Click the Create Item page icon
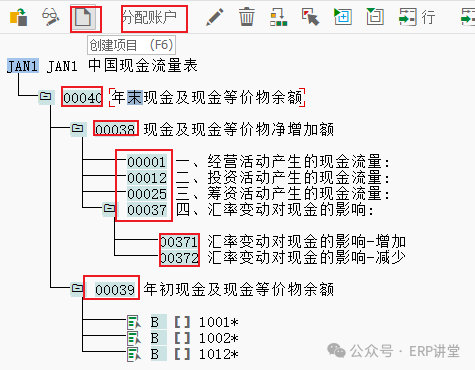475x370 pixels. [x=83, y=17]
